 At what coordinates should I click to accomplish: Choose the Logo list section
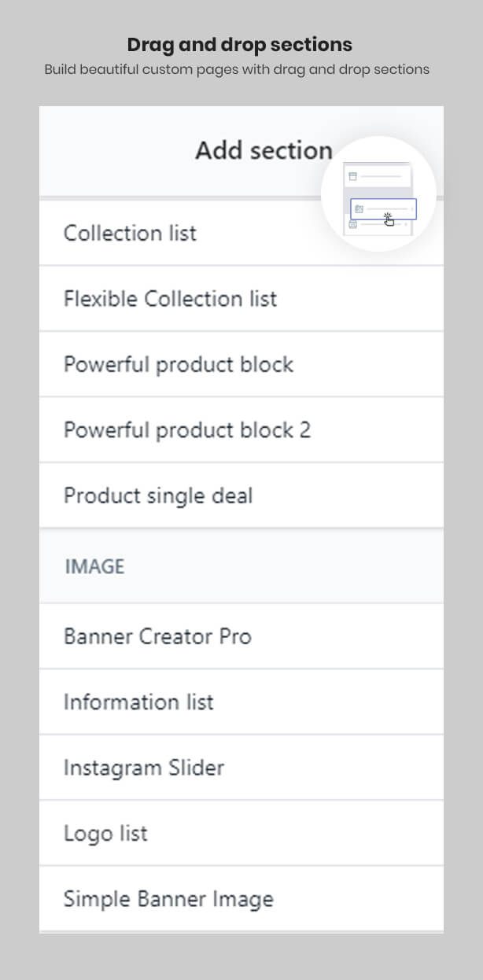coord(241,834)
